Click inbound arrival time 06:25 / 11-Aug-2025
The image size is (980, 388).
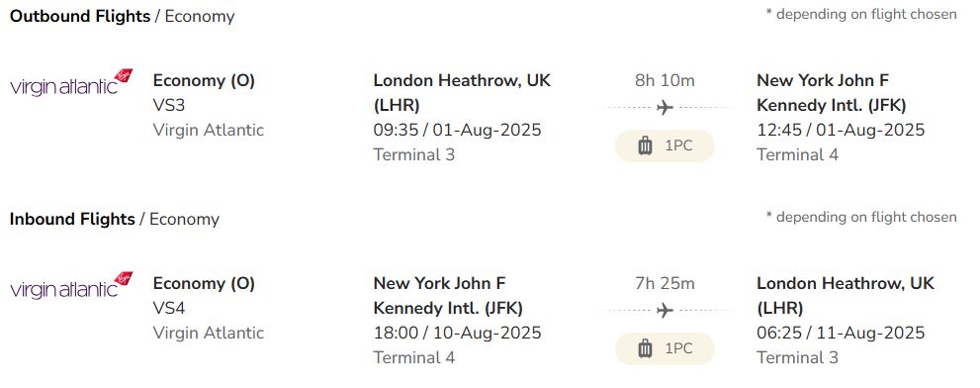click(841, 333)
